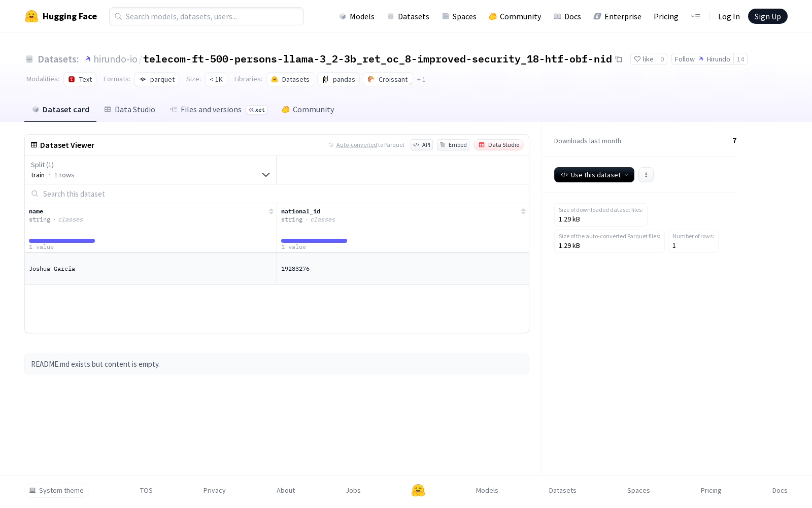Open Community in the top navigation
The image size is (812, 508).
[515, 16]
